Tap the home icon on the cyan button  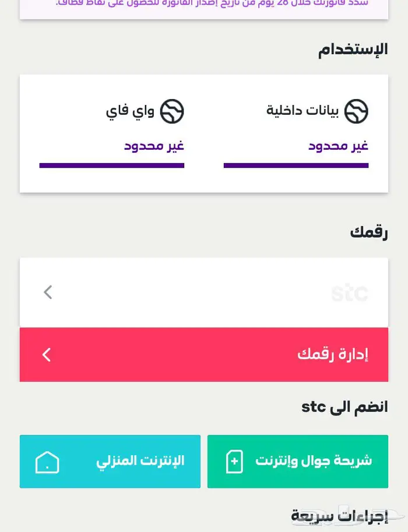click(47, 462)
